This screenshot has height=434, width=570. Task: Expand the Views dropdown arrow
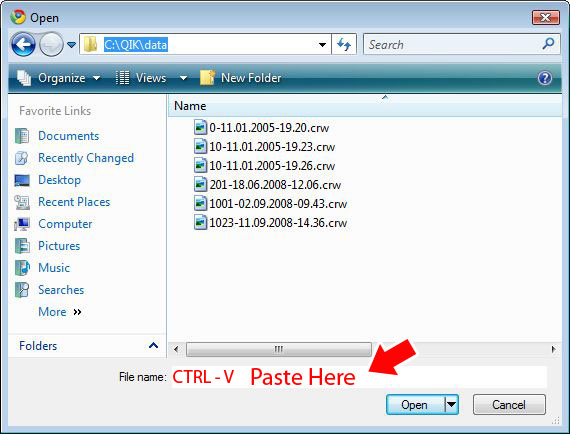[x=183, y=78]
